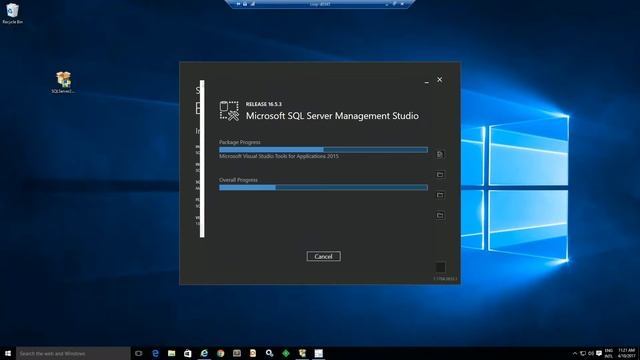This screenshot has width=640, height=360.
Task: Click the SSMS installer logo icon
Action: [x=229, y=111]
